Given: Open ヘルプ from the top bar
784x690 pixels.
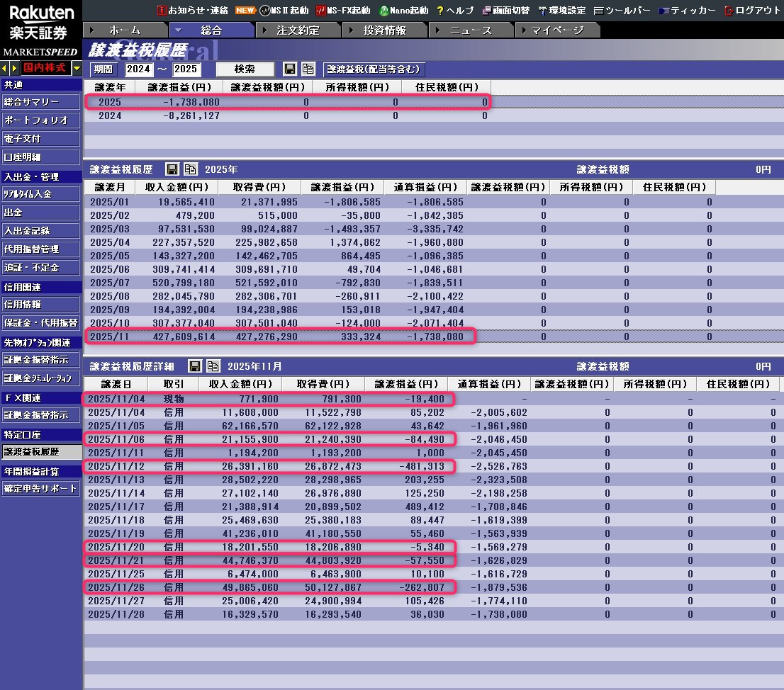Looking at the screenshot, I should 454,11.
